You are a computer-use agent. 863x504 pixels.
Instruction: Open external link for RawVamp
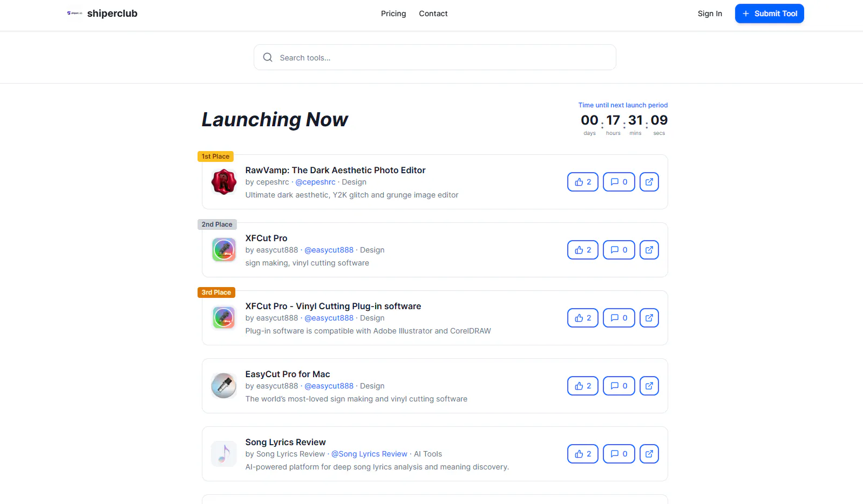(649, 182)
